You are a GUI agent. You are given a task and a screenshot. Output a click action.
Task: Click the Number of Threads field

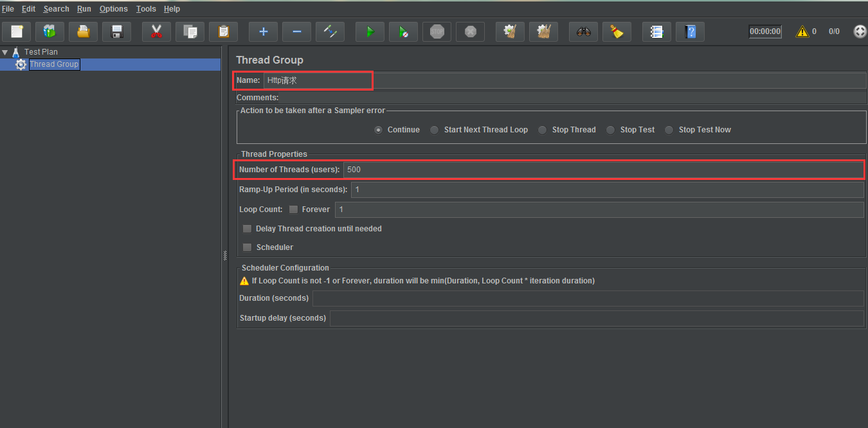pyautogui.click(x=603, y=170)
